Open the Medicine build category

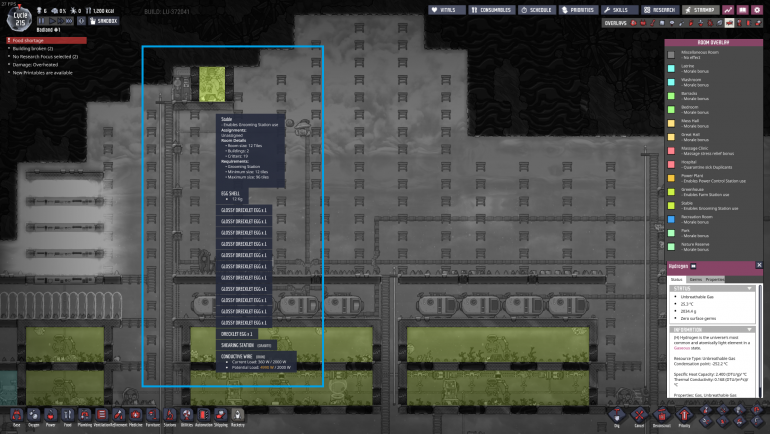(x=136, y=416)
